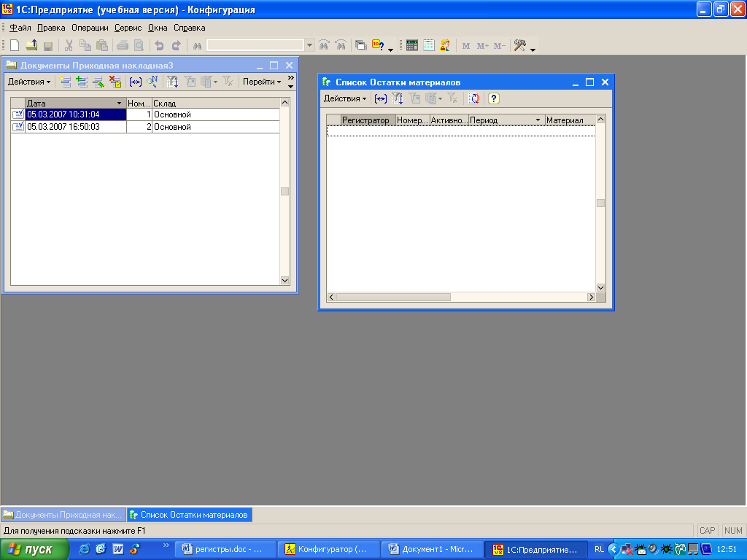Select the 05.03.2007 10:31:04 document row

[145, 114]
